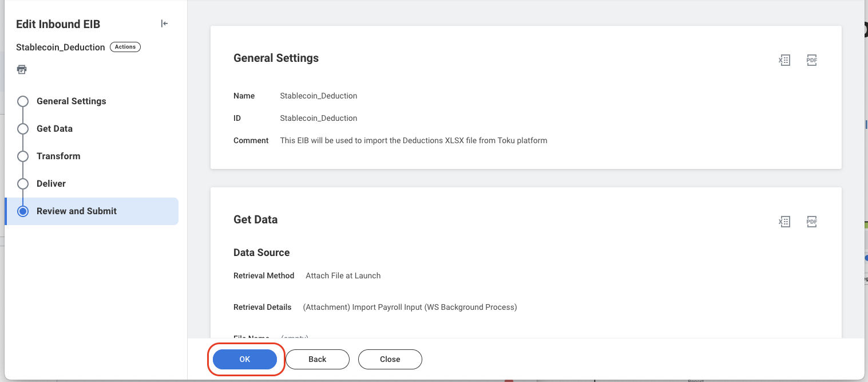Export General Settings to Excel
The height and width of the screenshot is (382, 868).
point(784,60)
